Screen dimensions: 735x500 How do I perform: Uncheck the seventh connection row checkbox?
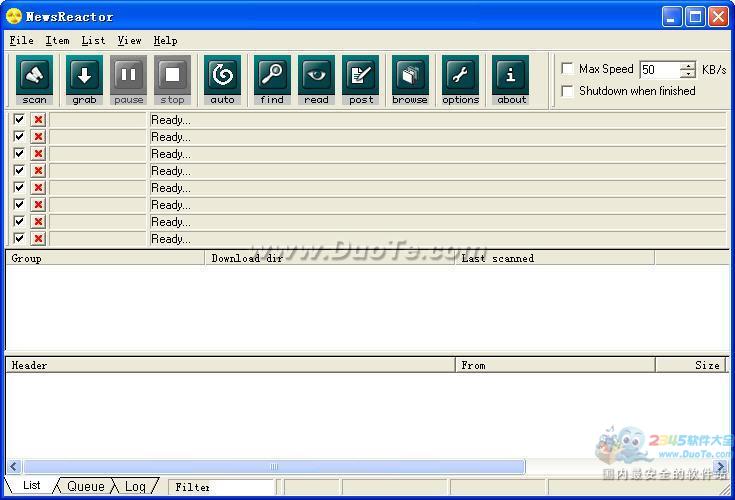tap(19, 221)
